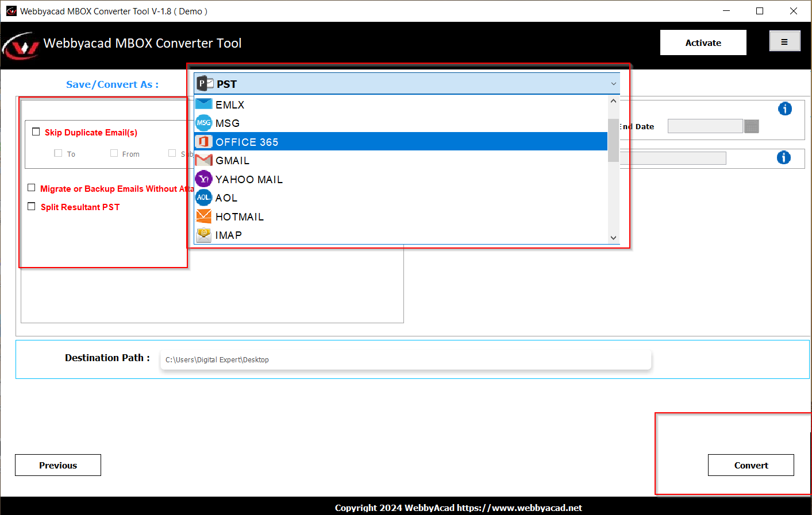Click the Destination Path field
The height and width of the screenshot is (515, 812).
(402, 359)
